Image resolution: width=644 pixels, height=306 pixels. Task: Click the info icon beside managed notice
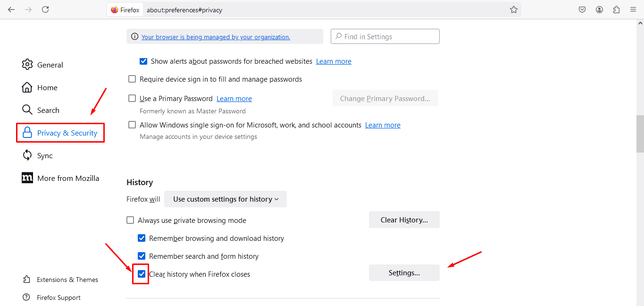click(135, 37)
